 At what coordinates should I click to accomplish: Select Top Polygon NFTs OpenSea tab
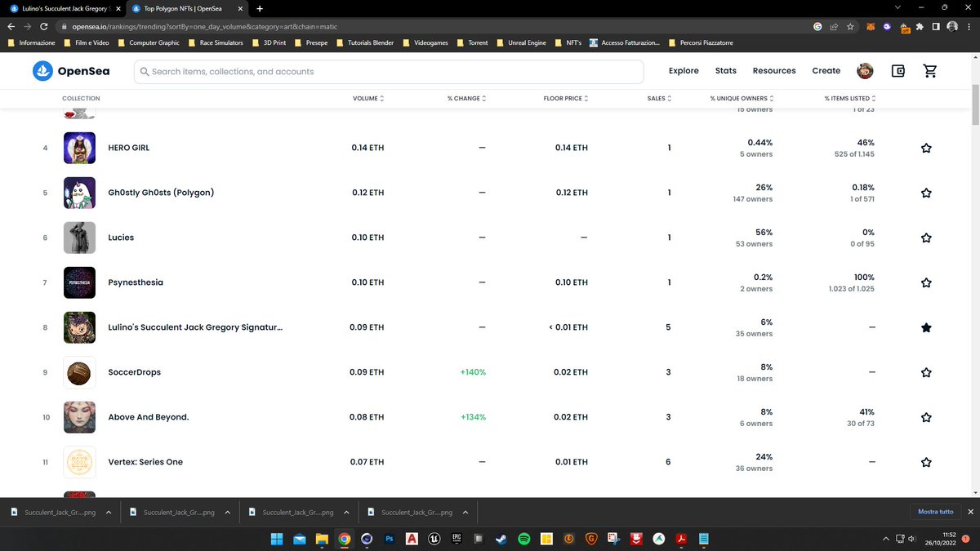point(187,8)
